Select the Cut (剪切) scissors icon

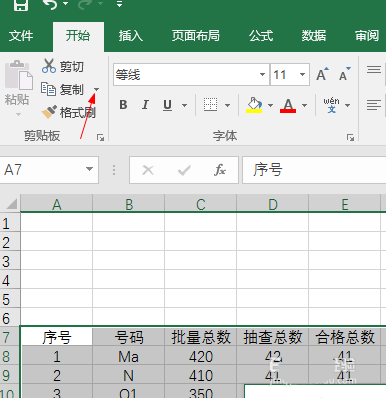(x=49, y=66)
